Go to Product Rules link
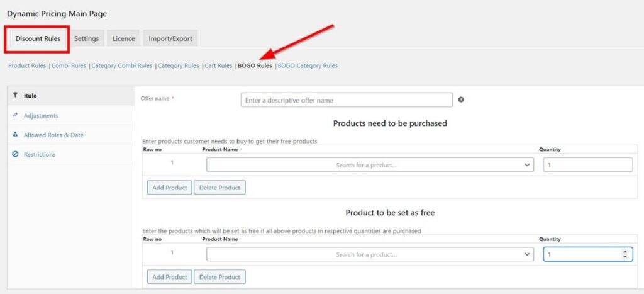Image resolution: width=644 pixels, height=294 pixels. [x=27, y=65]
